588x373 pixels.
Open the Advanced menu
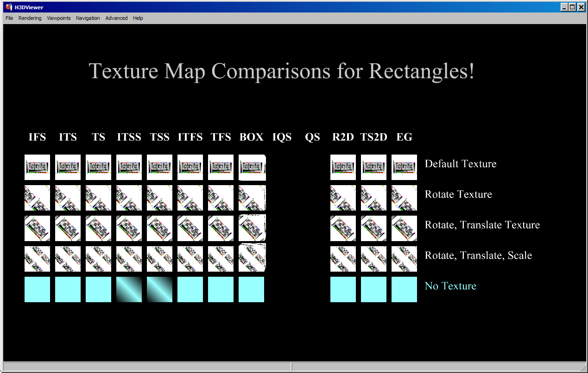[116, 18]
